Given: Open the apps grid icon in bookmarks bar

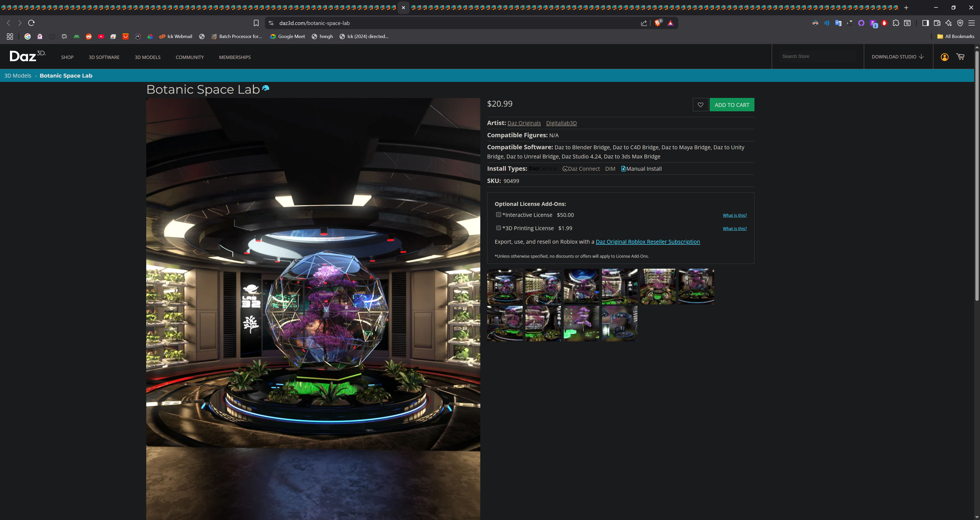Looking at the screenshot, I should point(10,36).
